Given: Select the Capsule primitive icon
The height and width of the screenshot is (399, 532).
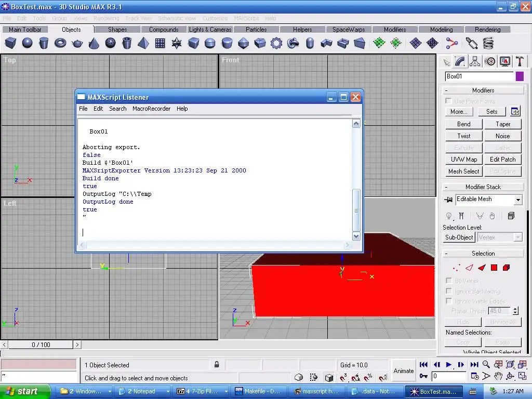Looking at the screenshot, I should click(310, 43).
